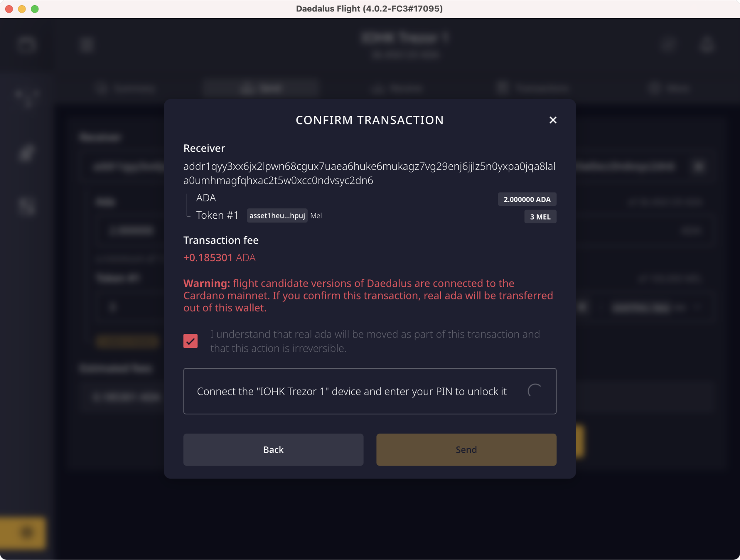Click the mainnet warning message text
Screen dimensions: 740x560
tap(368, 295)
